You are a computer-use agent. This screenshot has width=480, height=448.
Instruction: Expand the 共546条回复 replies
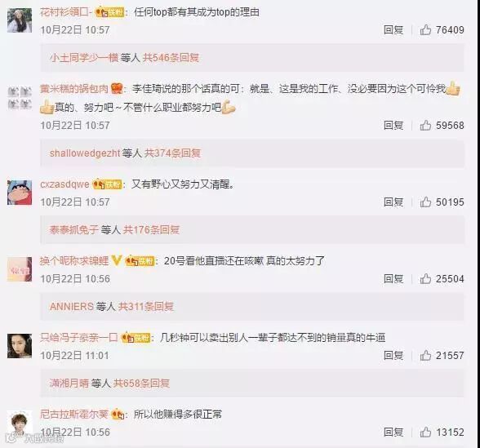coord(171,57)
